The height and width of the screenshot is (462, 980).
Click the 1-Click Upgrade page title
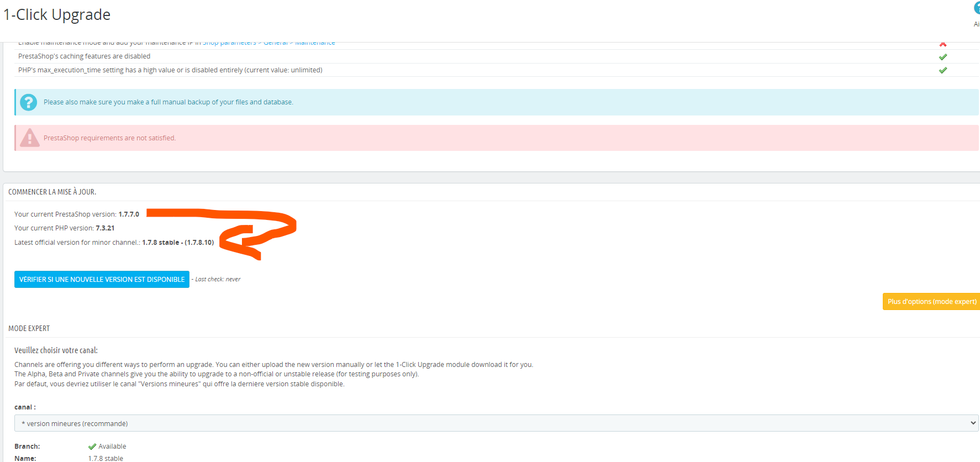tap(57, 15)
